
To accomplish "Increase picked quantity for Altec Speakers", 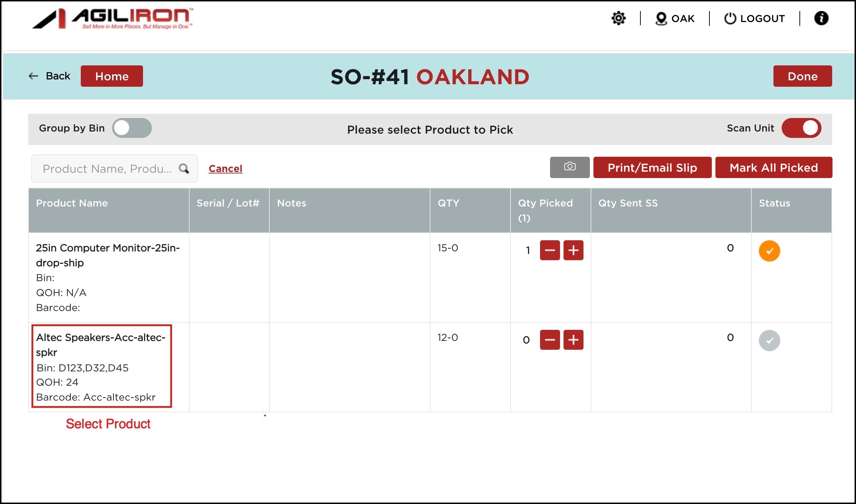I will tap(573, 340).
